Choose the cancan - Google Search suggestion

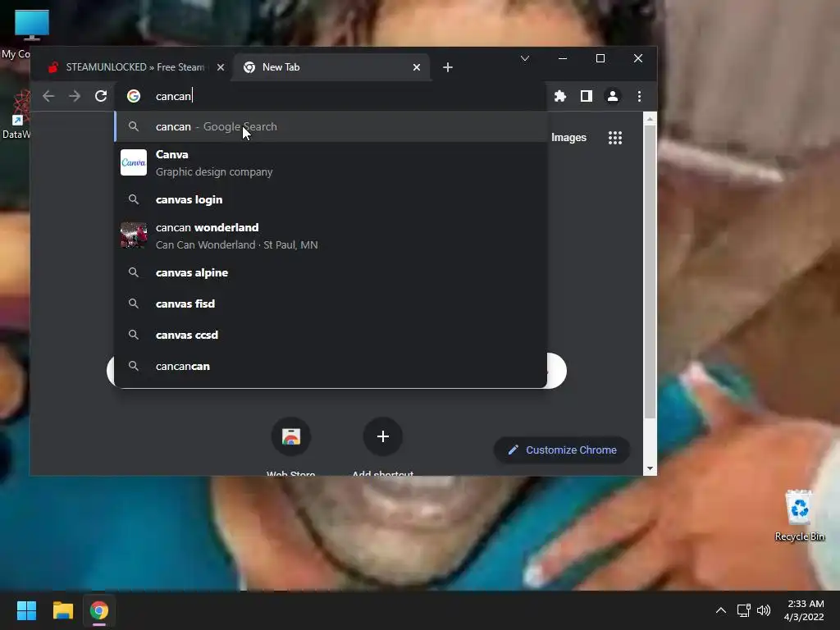(x=331, y=127)
